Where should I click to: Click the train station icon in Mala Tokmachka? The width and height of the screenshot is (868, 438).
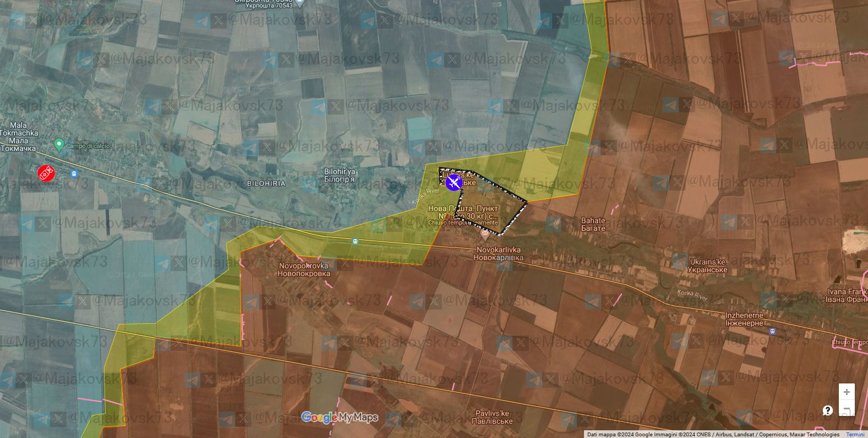coord(74,174)
